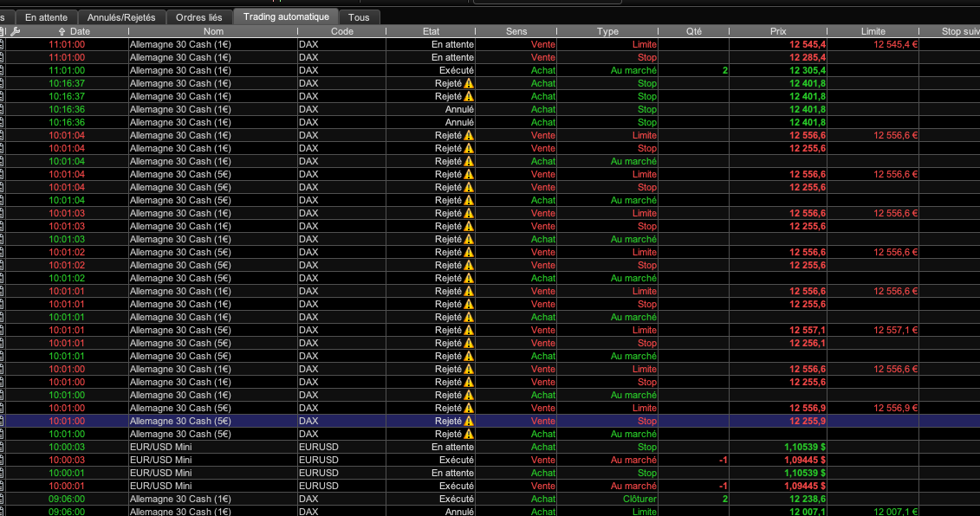Select price cell 12 545,4 in first row

click(808, 44)
